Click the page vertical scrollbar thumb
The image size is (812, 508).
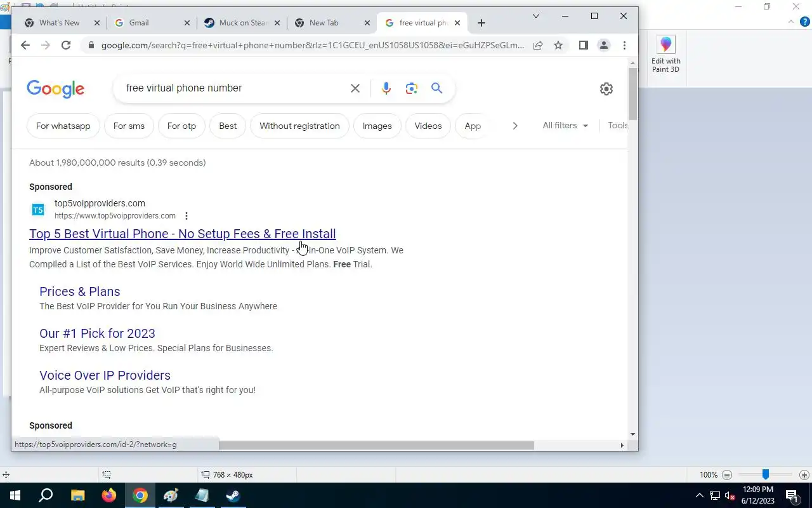point(632,93)
